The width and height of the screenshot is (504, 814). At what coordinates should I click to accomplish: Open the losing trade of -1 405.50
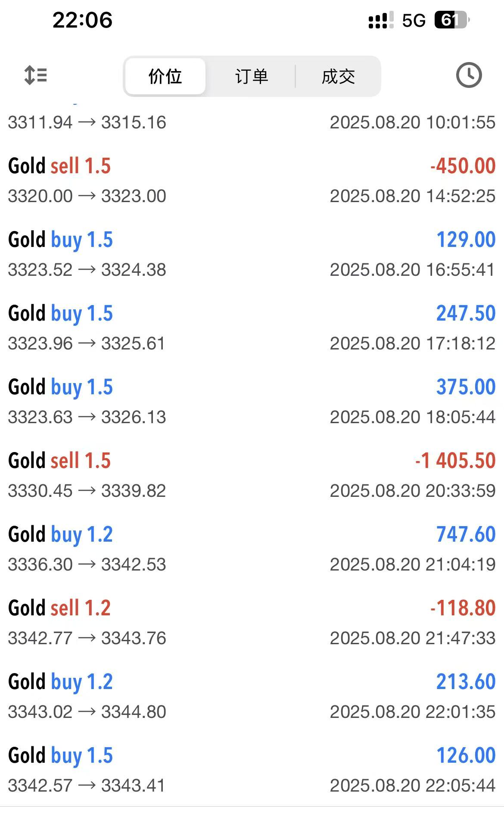click(252, 475)
